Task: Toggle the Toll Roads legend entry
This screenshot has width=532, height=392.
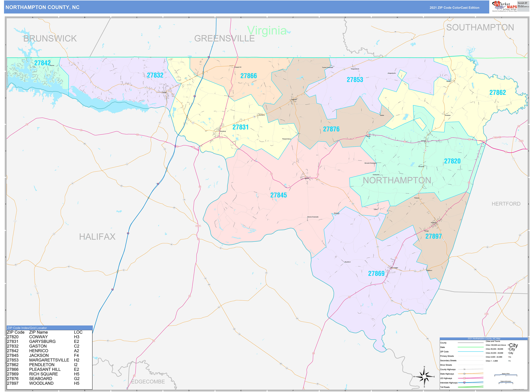Action: (445, 387)
